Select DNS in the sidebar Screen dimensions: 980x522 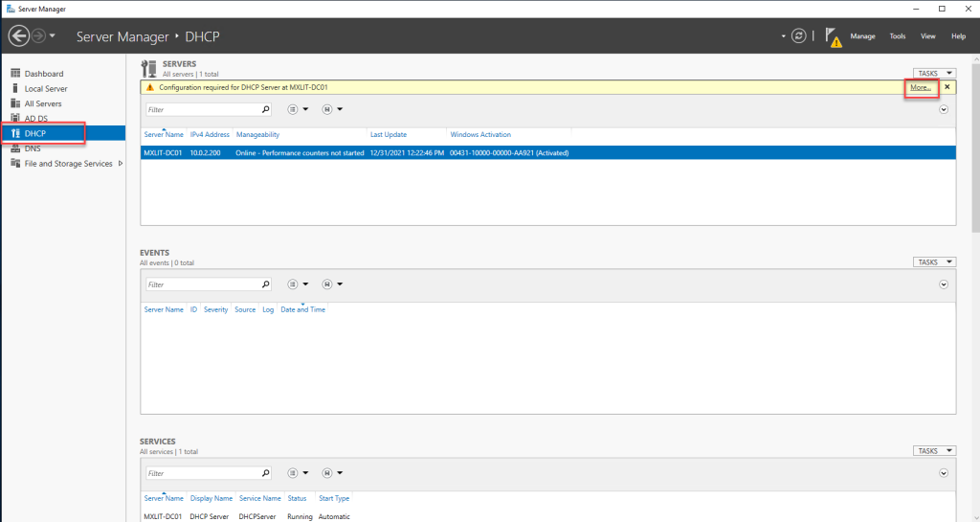(x=33, y=148)
